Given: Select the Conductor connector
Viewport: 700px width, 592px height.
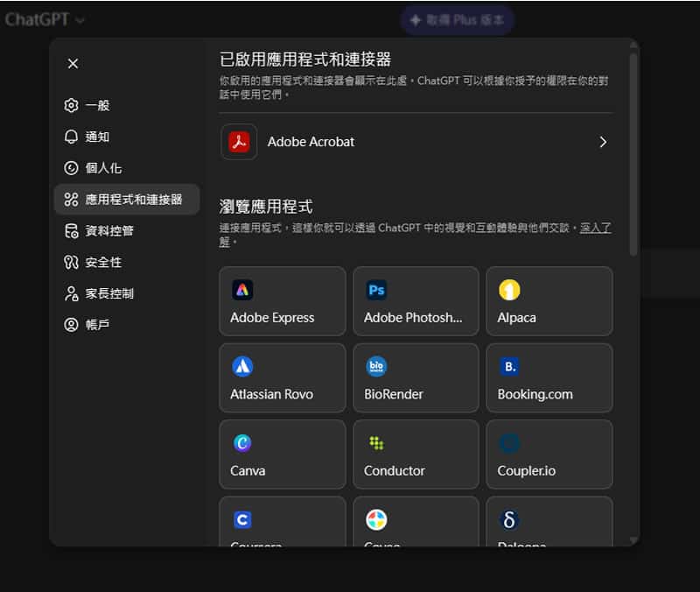Looking at the screenshot, I should point(416,454).
